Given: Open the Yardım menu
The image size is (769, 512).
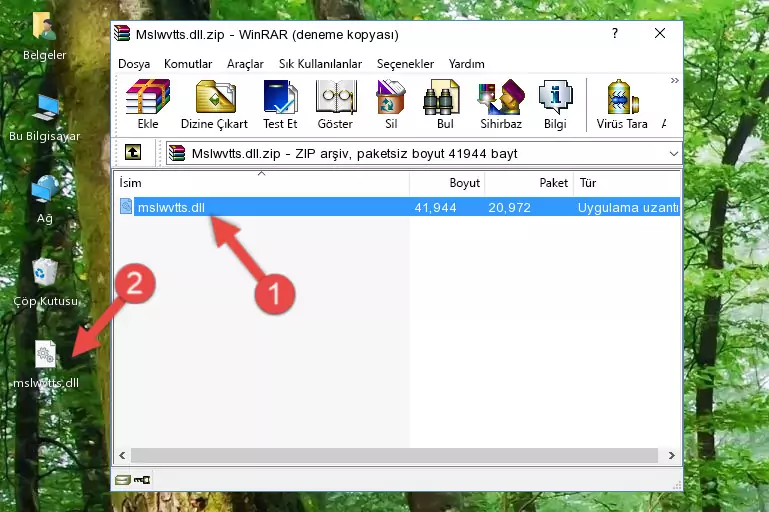Looking at the screenshot, I should pos(466,64).
